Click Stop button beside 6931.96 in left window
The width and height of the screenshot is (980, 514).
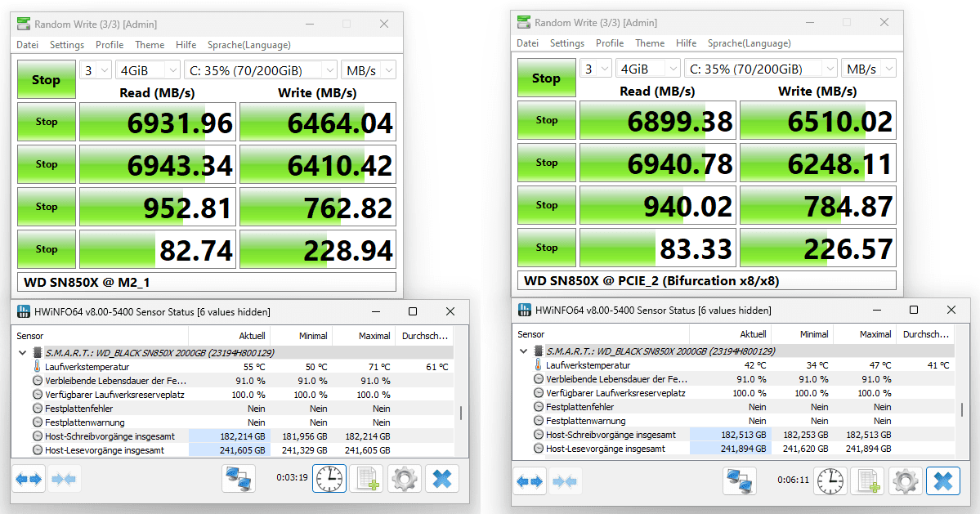[x=47, y=122]
